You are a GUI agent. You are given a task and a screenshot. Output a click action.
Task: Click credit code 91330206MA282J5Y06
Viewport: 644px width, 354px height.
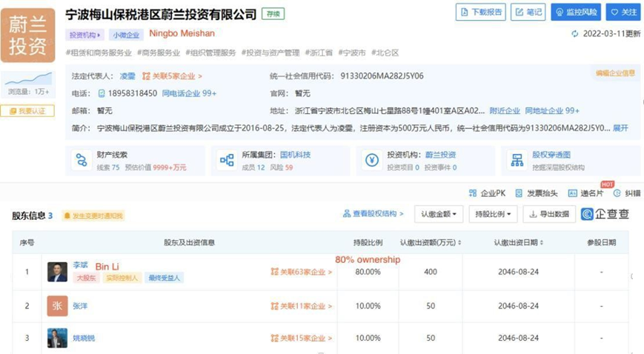pyautogui.click(x=382, y=76)
